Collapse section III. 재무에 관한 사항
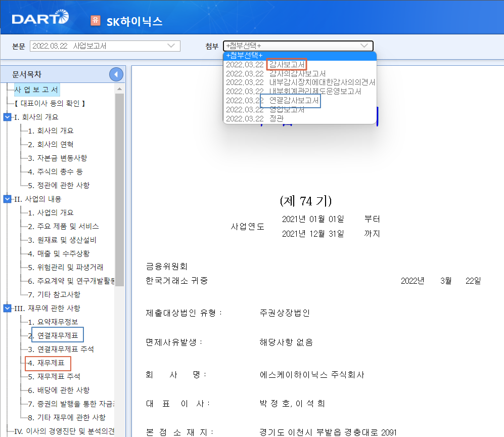Image resolution: width=504 pixels, height=437 pixels. pyautogui.click(x=7, y=308)
